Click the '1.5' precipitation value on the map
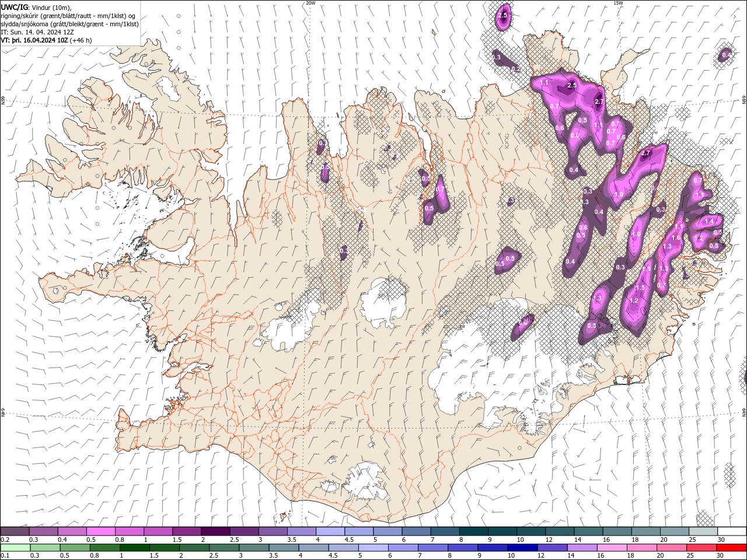Viewport: 747px width, 560px height. pyautogui.click(x=640, y=288)
